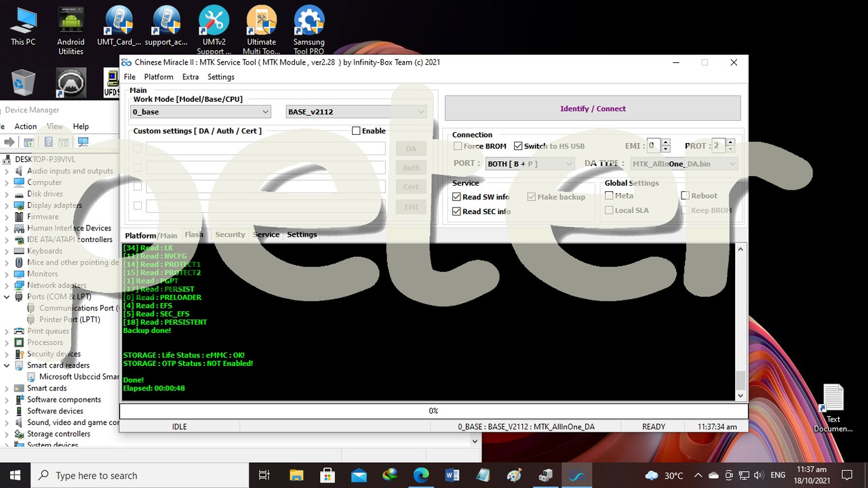This screenshot has height=488, width=868.
Task: Click scan for hardware changes monitor icon
Action: point(83,142)
